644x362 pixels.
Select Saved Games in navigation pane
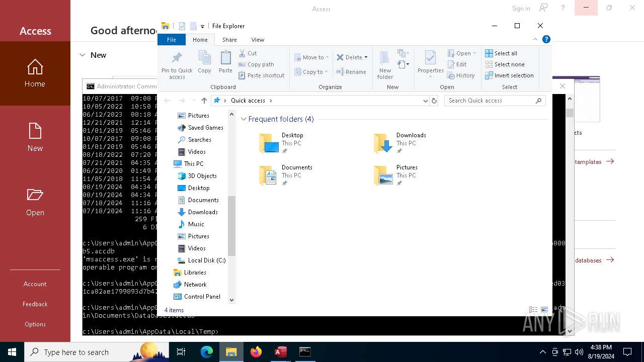[x=200, y=128]
